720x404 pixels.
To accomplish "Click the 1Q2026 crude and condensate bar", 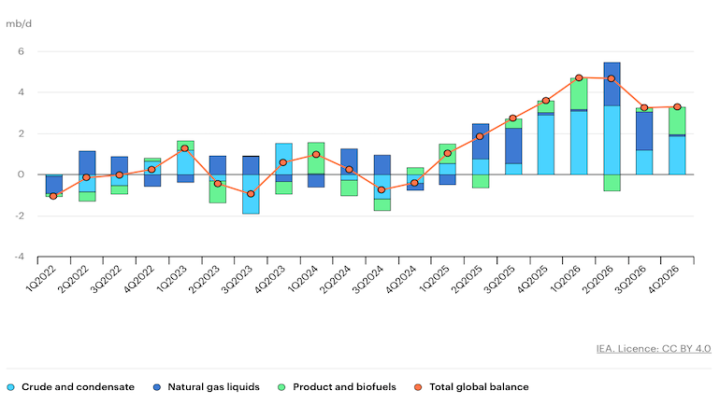I will tap(579, 142).
